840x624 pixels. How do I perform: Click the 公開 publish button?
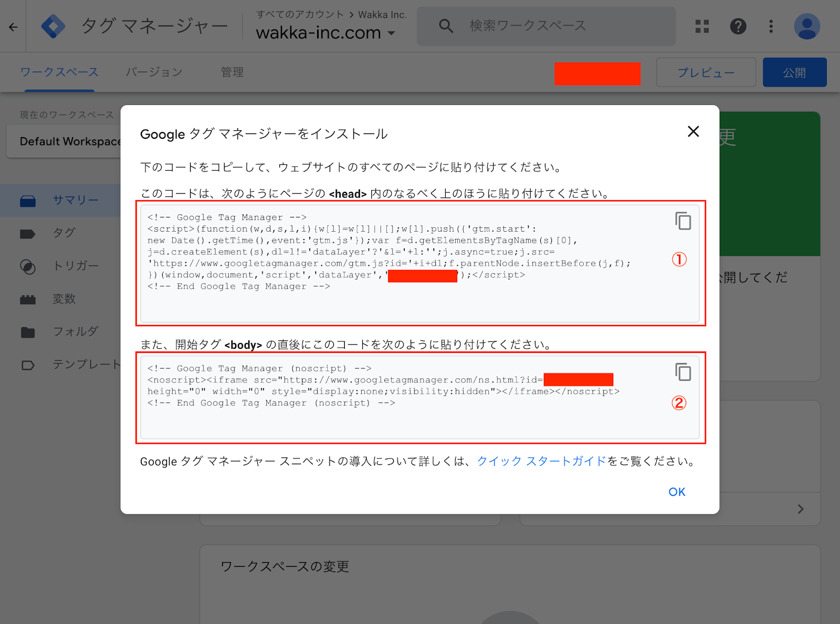click(x=794, y=72)
